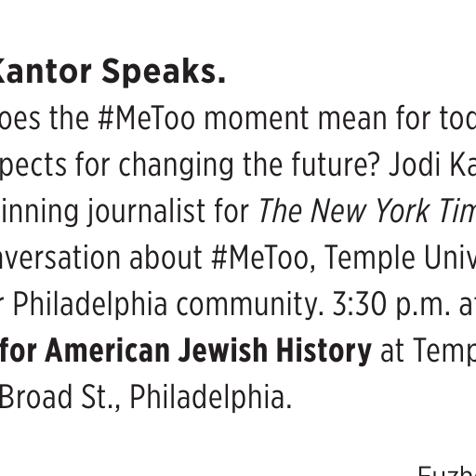Click 'Philadelphia' before the word community
The image size is (476, 476).
tap(90, 305)
